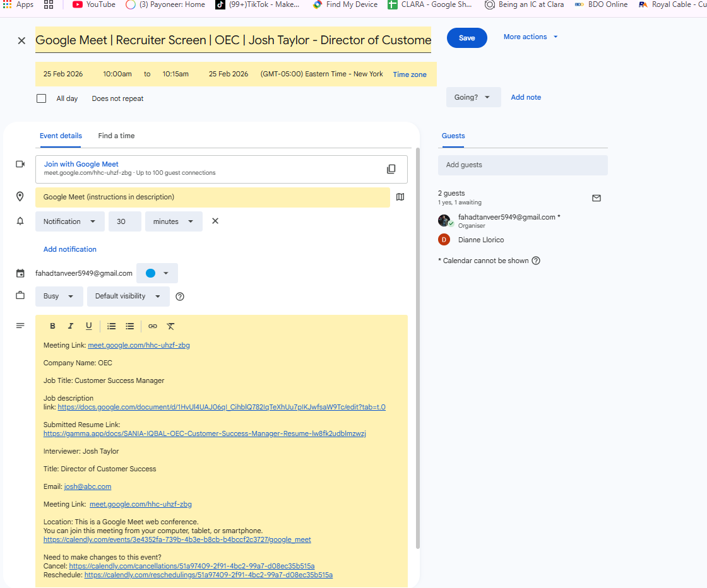Apply bold formatting in description
This screenshot has width=707, height=588.
(52, 326)
